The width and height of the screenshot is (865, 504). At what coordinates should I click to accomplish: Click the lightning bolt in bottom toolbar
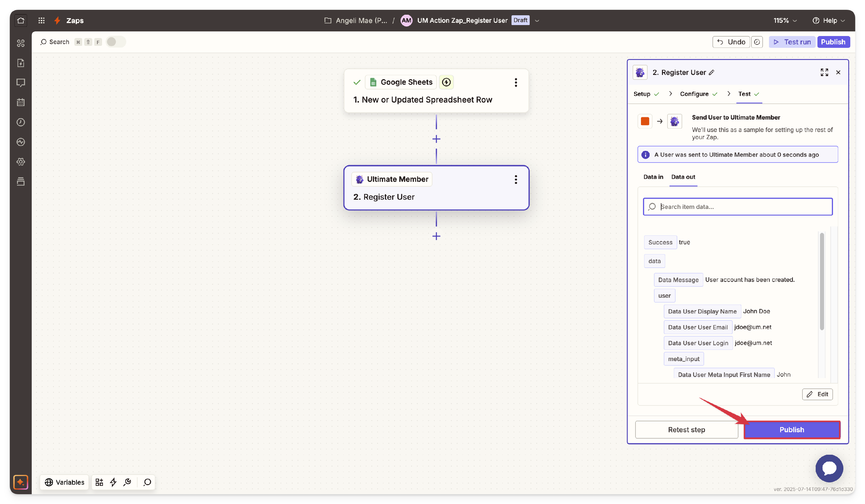(113, 482)
